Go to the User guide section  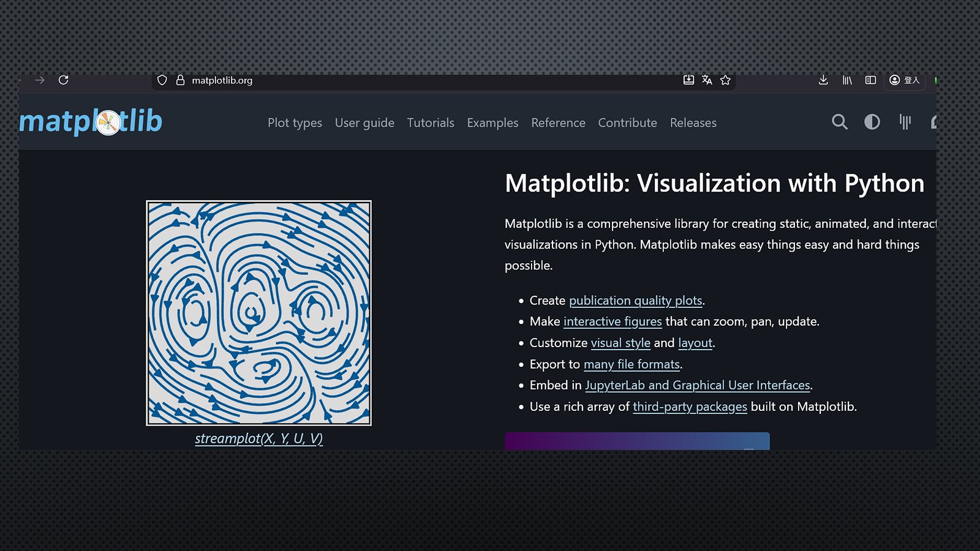point(364,123)
